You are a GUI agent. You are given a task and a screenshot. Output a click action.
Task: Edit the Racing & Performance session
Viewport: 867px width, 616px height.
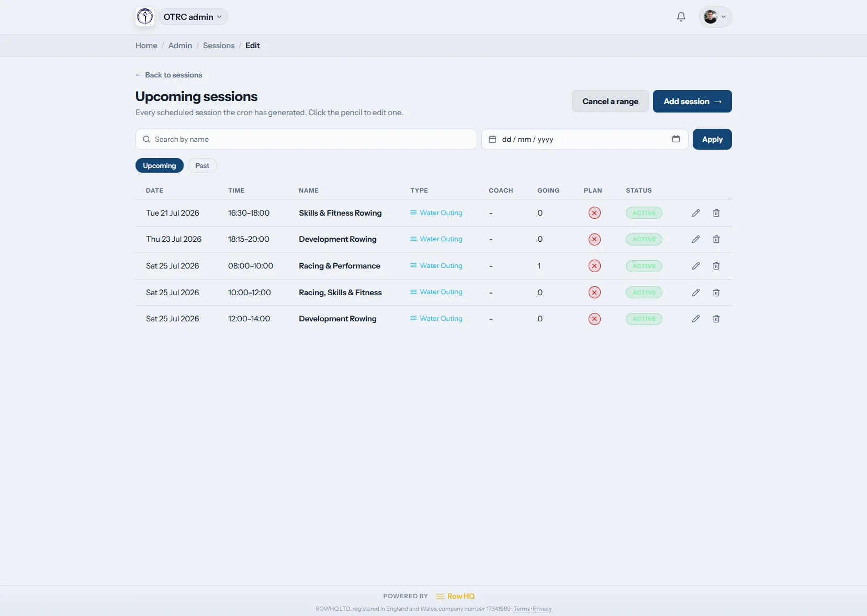695,266
